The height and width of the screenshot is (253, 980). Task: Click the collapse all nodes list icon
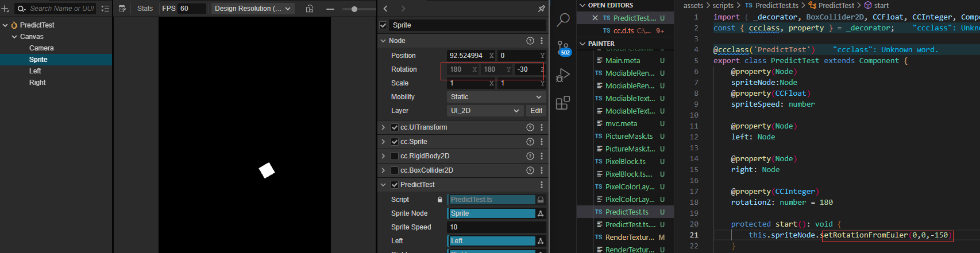[105, 9]
